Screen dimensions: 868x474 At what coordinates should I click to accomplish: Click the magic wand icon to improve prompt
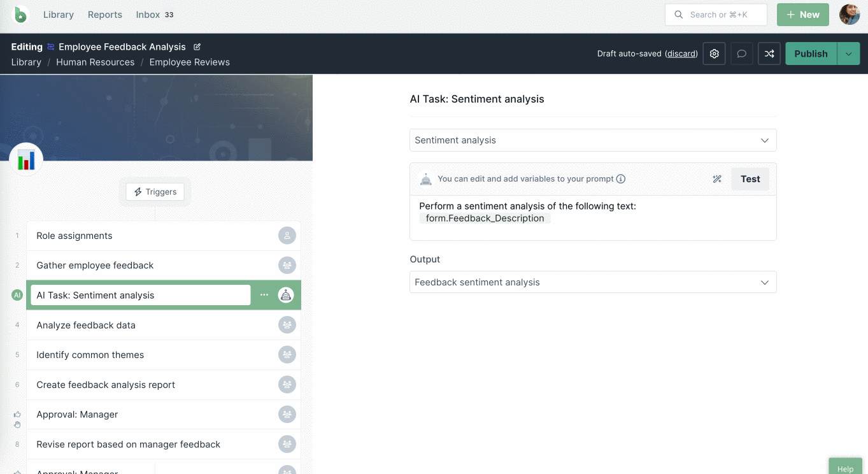click(717, 179)
